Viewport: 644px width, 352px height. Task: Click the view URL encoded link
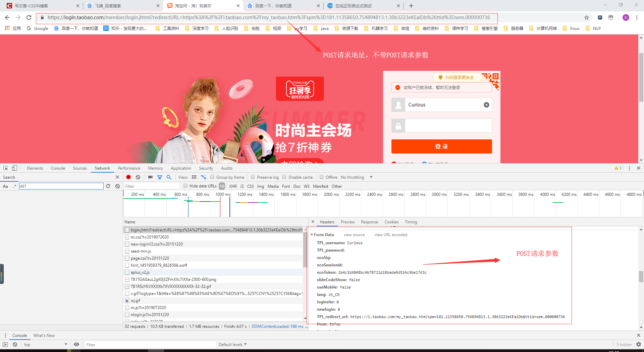pos(390,234)
